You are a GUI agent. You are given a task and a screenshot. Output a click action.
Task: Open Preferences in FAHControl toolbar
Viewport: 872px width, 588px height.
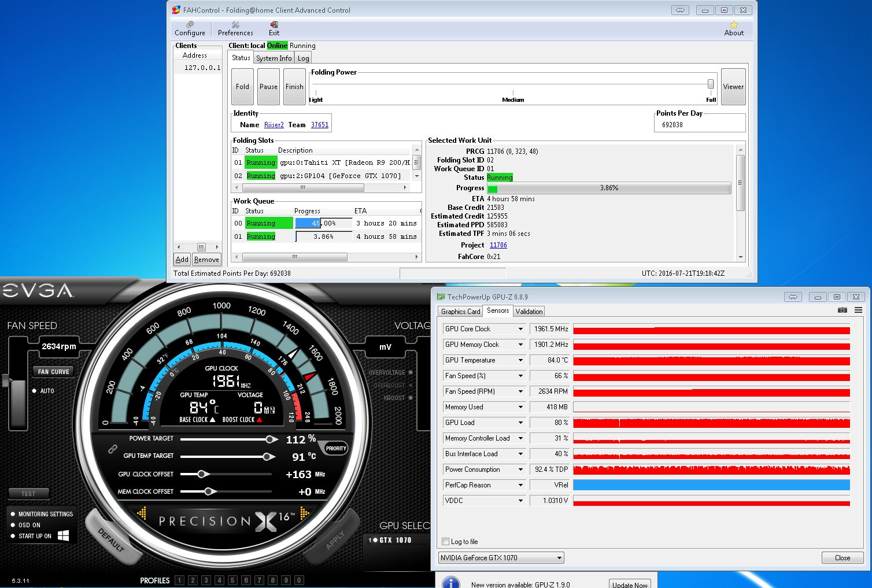(235, 29)
